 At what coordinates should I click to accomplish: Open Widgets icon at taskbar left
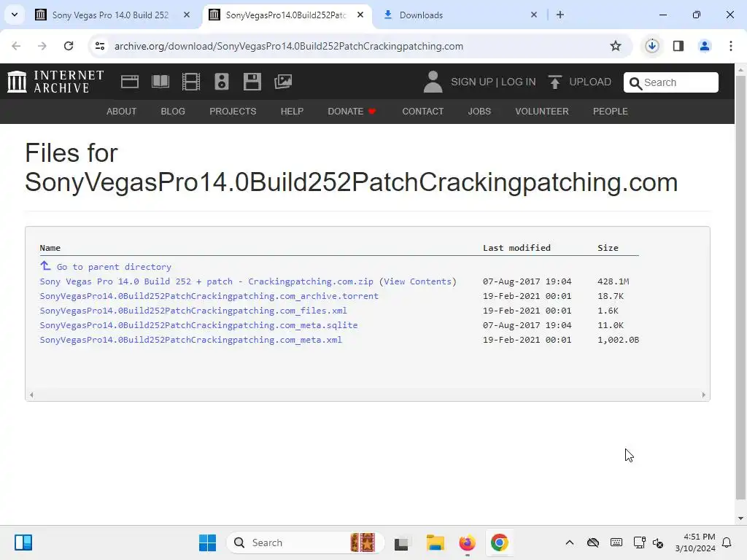pos(23,542)
